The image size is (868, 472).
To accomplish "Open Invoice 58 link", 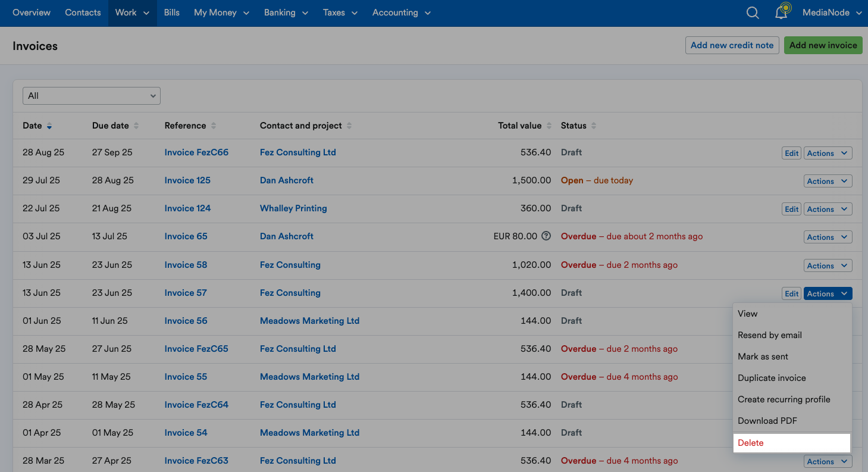I will click(186, 265).
